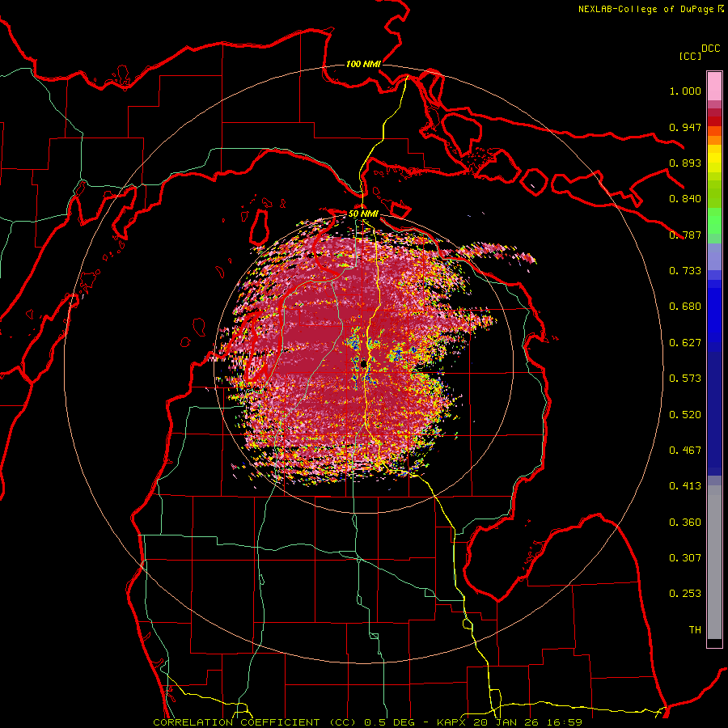Click the 0.360 legend value
Screen dimensions: 728x728
click(685, 523)
